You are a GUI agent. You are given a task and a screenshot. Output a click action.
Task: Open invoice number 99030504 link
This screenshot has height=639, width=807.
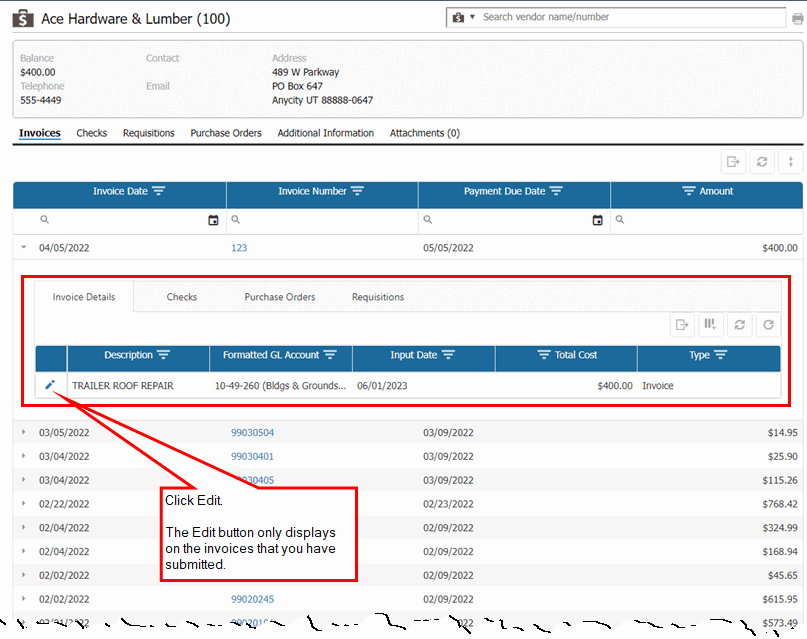pyautogui.click(x=252, y=433)
